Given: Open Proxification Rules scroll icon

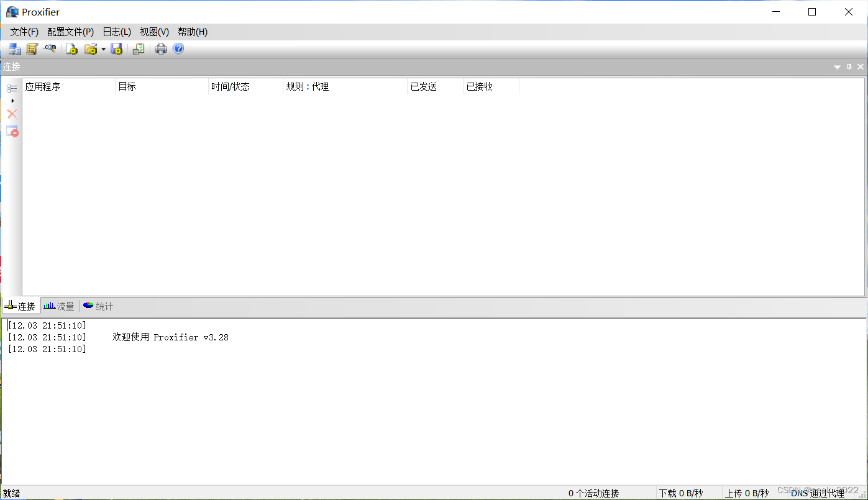Looking at the screenshot, I should 32,49.
